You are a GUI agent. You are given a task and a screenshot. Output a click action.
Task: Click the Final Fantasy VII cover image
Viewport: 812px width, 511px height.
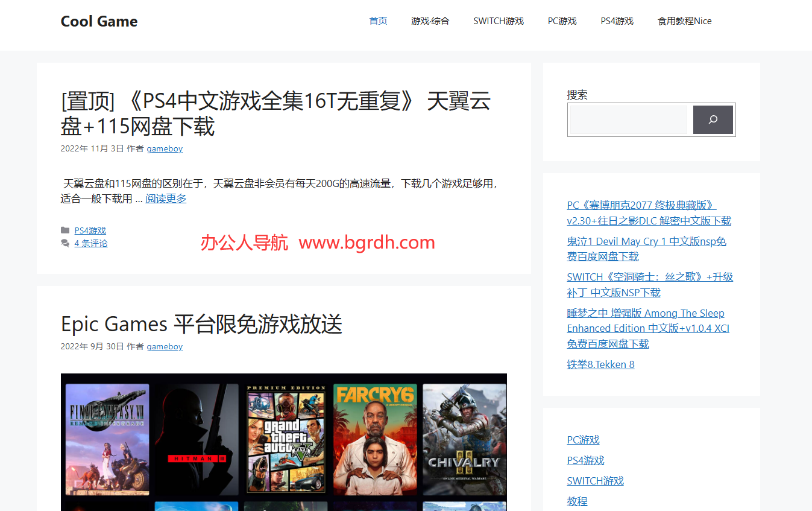click(107, 440)
